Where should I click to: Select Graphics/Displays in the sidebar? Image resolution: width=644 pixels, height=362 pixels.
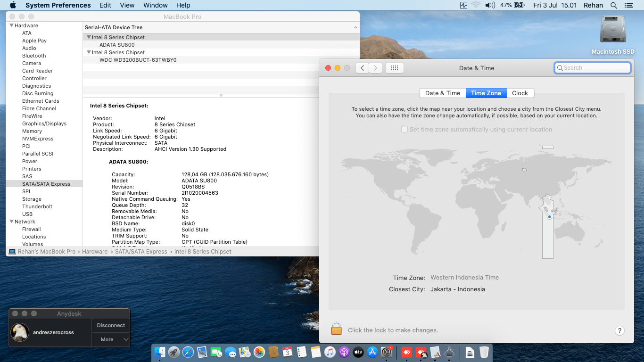[44, 123]
